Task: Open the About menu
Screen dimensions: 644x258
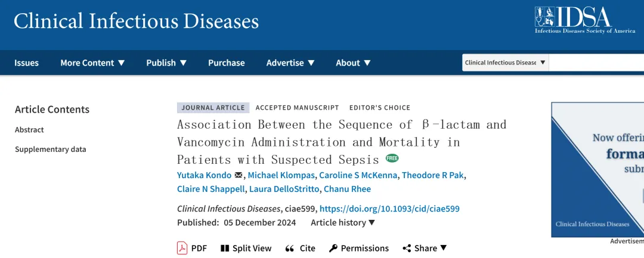Action: click(x=353, y=63)
